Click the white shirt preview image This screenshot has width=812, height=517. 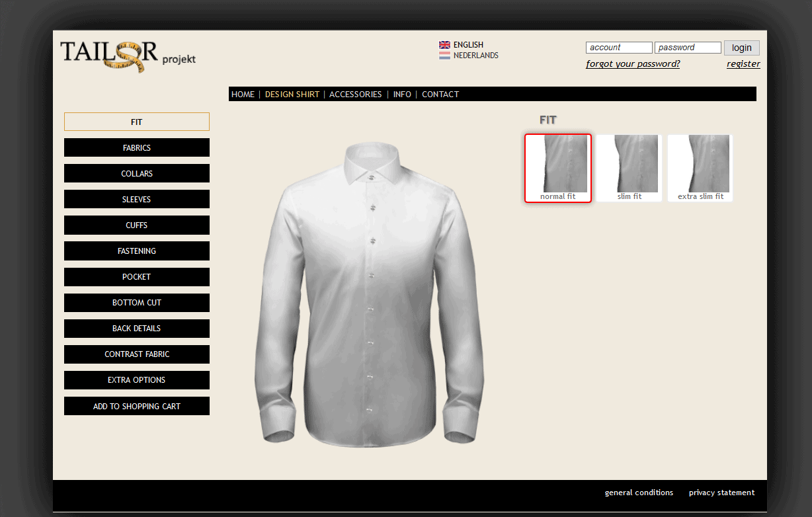(x=370, y=294)
